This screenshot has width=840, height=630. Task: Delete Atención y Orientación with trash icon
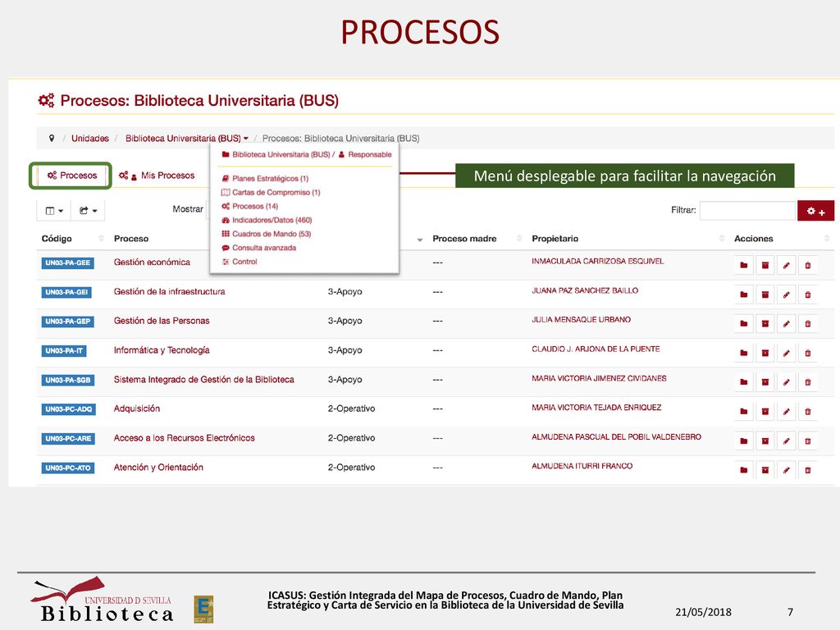pyautogui.click(x=808, y=470)
